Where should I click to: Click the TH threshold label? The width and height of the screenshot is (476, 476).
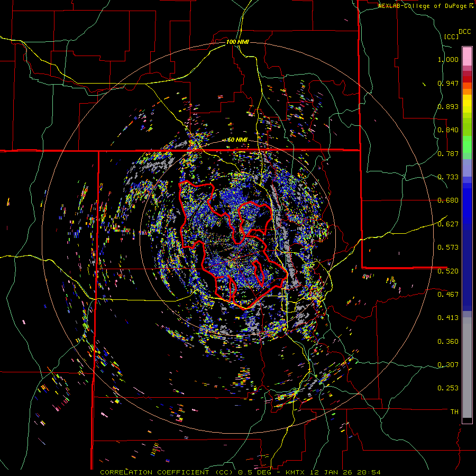pos(454,411)
